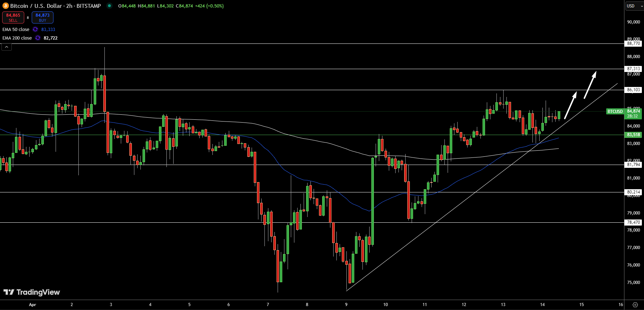The height and width of the screenshot is (310, 644).
Task: Click the EMA 50 purple refresh icon
Action: click(x=35, y=30)
